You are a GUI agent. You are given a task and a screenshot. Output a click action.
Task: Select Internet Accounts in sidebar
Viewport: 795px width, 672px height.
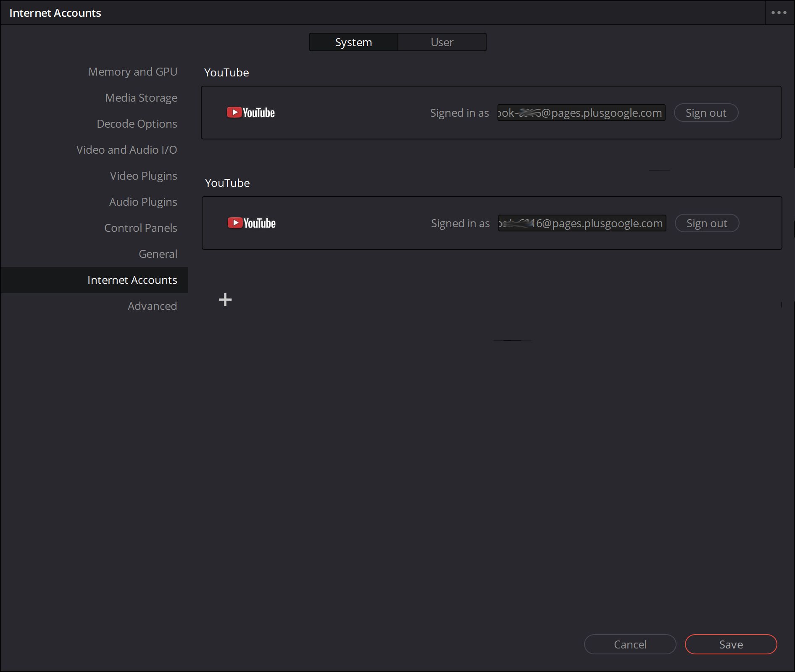(x=95, y=280)
